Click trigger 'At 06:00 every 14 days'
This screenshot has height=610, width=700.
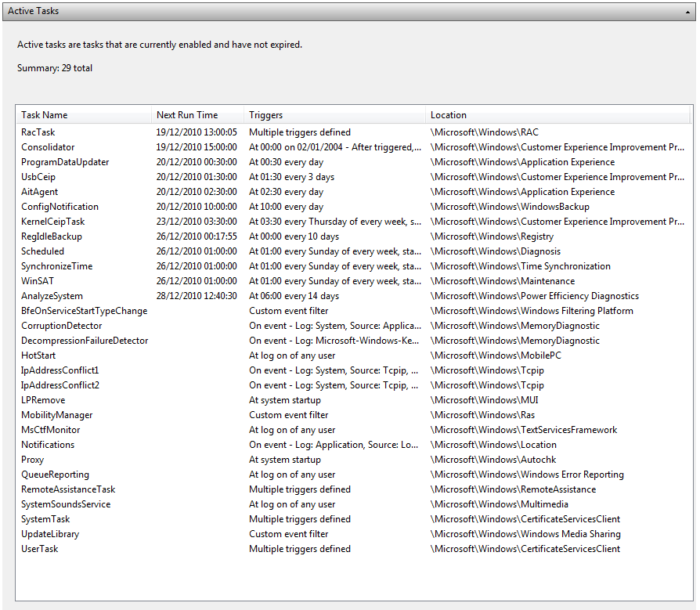click(294, 296)
